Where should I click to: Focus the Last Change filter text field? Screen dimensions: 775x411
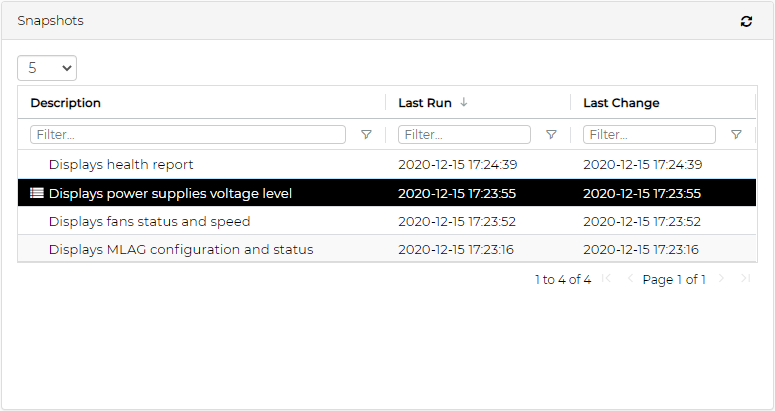click(649, 134)
